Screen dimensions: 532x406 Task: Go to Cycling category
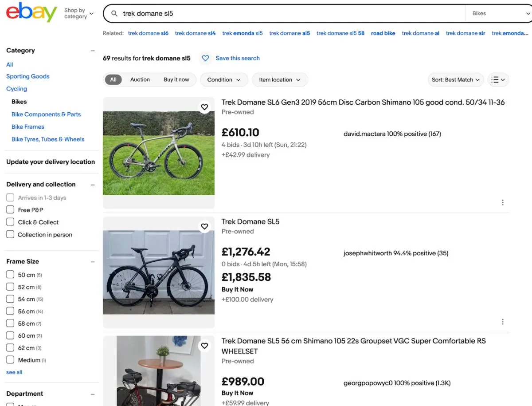17,89
